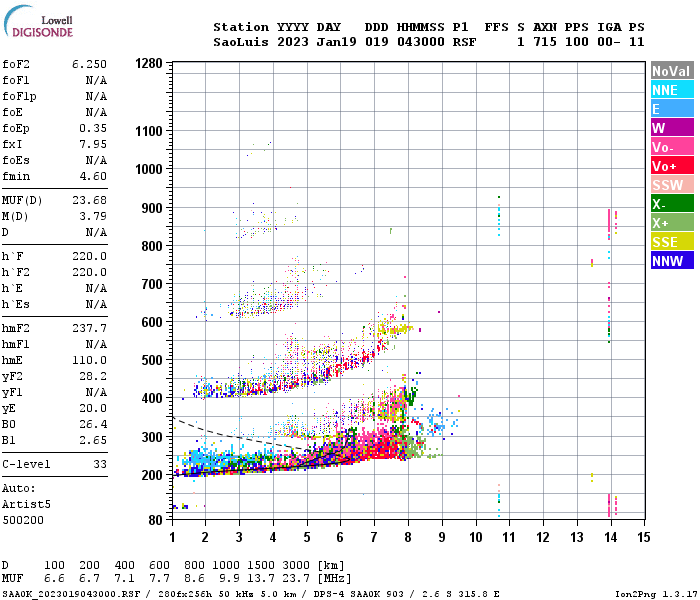Select the SSE yellow legend swatch
This screenshot has height=600, width=700.
click(672, 242)
